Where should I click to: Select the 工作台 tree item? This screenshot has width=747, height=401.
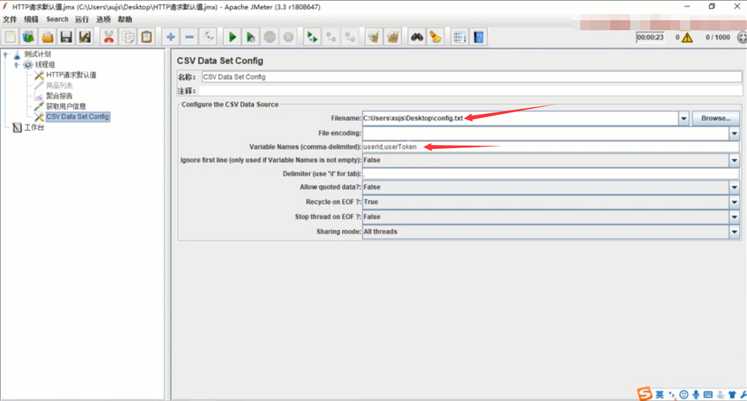(x=34, y=127)
